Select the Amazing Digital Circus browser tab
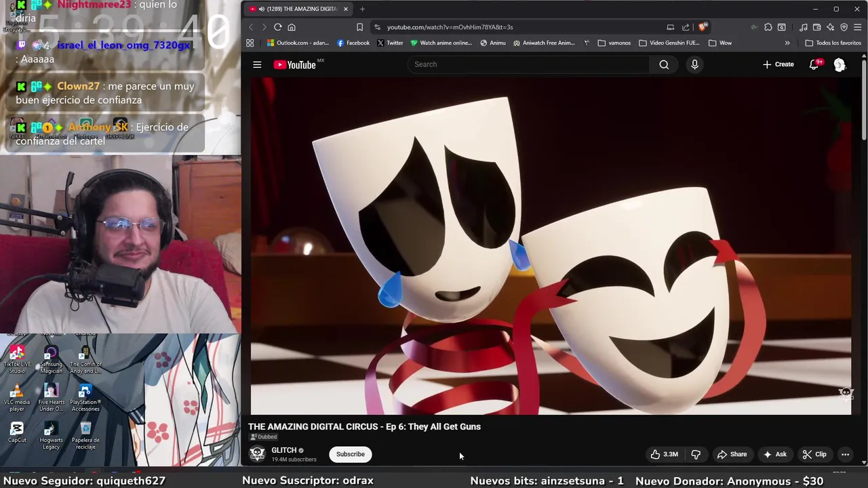Screen dimensions: 868x488 [x=297, y=9]
